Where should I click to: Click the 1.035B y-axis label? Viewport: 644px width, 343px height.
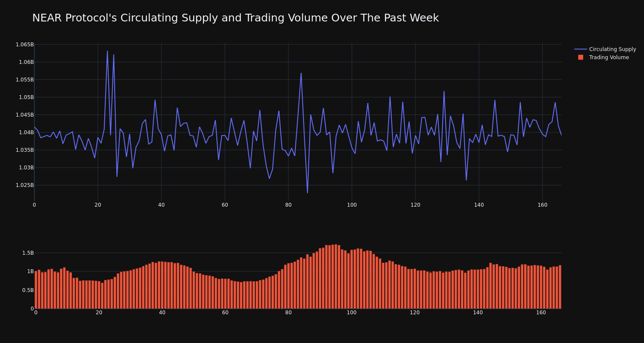24,150
